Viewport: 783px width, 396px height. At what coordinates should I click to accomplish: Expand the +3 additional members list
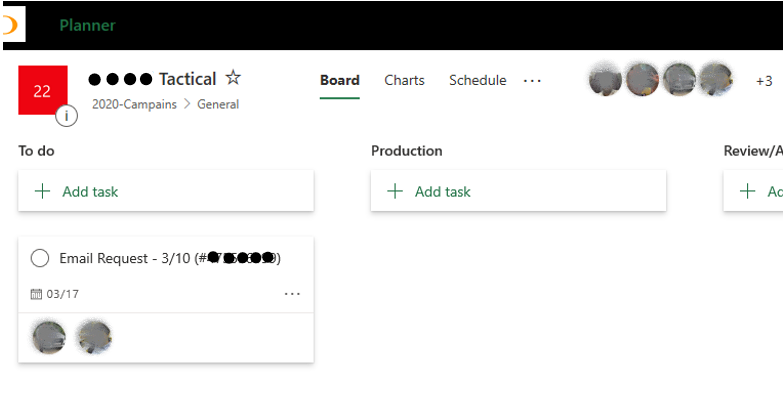tap(764, 81)
